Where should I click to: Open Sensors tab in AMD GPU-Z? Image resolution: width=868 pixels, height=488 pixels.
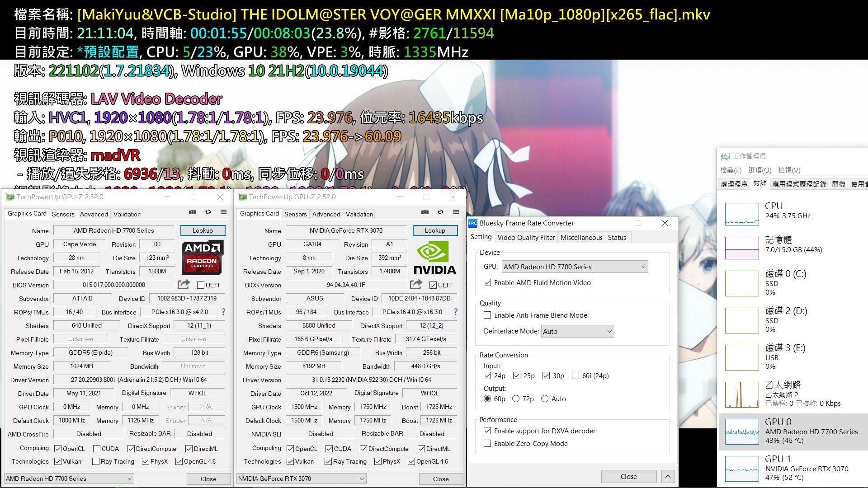coord(63,214)
